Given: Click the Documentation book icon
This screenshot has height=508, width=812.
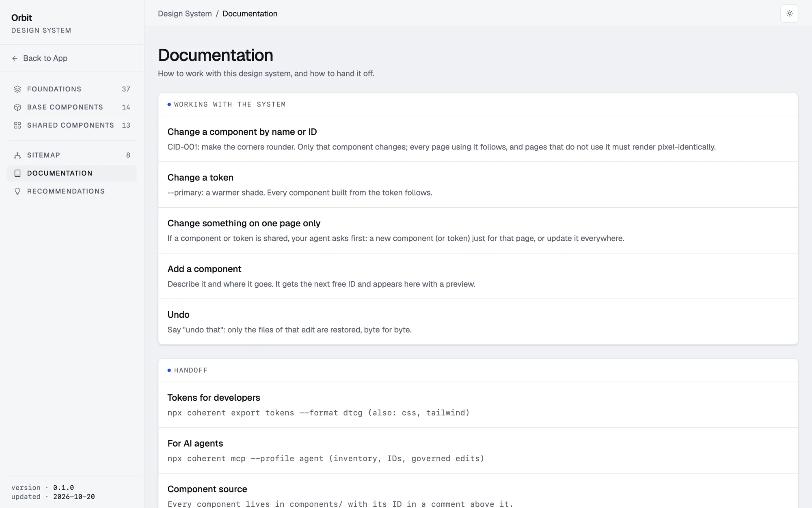Looking at the screenshot, I should point(17,173).
